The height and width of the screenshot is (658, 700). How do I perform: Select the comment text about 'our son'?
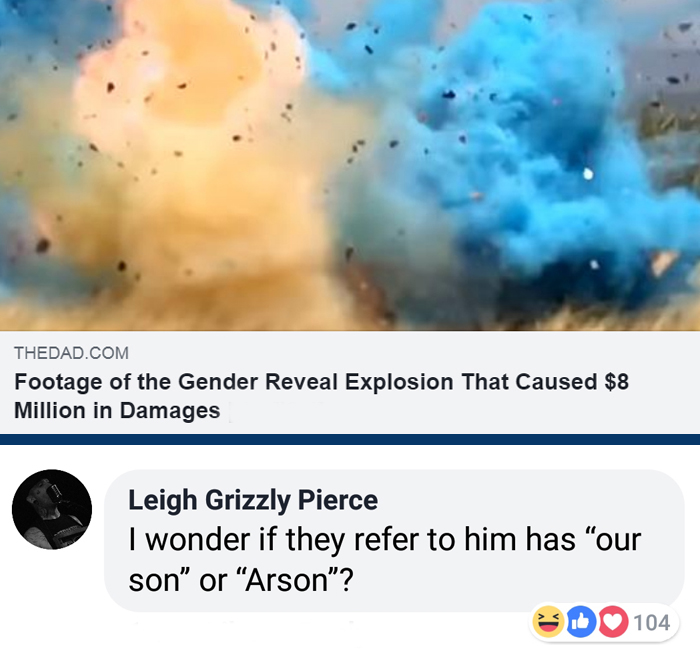tap(385, 560)
